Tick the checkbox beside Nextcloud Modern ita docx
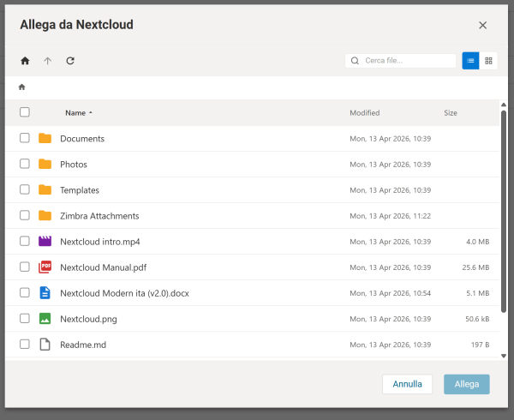 click(x=25, y=293)
